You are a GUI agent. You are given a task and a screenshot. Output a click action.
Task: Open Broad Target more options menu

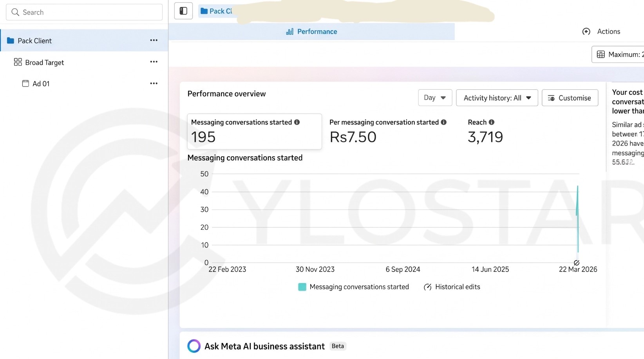(x=154, y=62)
